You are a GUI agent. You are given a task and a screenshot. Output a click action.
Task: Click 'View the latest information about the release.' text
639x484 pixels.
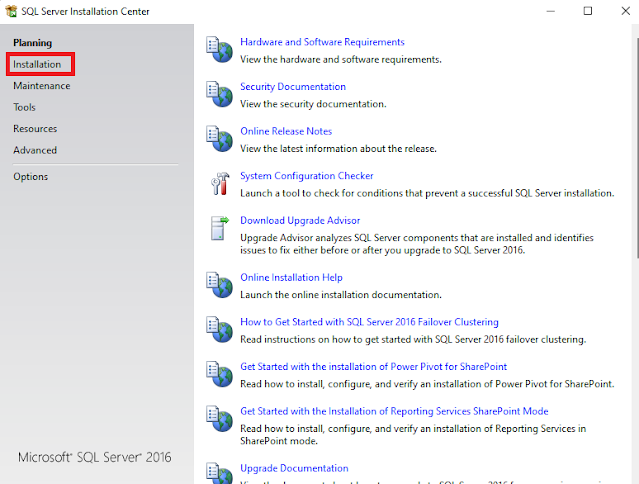pos(338,149)
